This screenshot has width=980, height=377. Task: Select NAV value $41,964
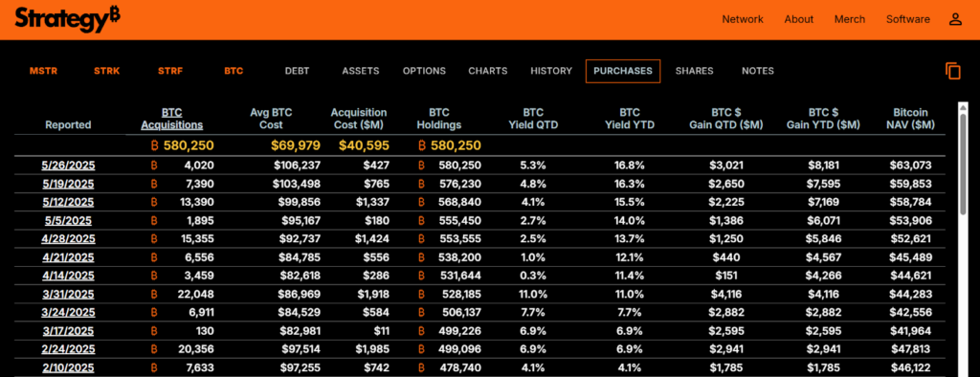[x=911, y=331]
